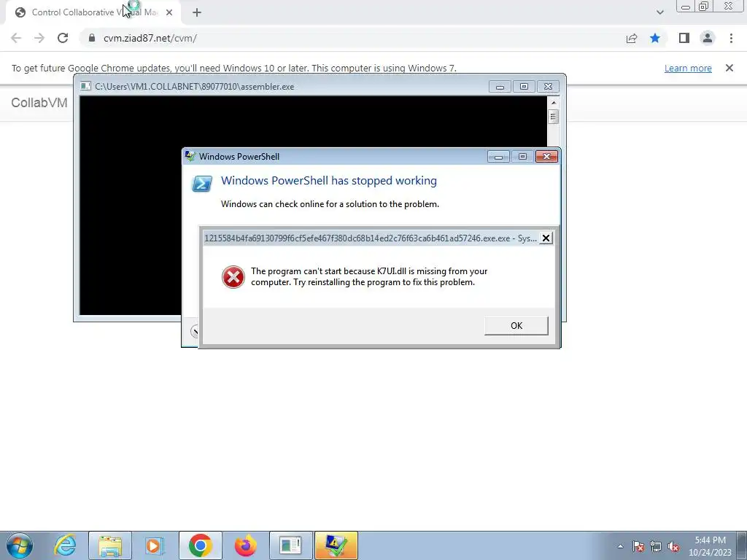Open the clock showing 5:44 PM
The width and height of the screenshot is (747, 560).
710,546
